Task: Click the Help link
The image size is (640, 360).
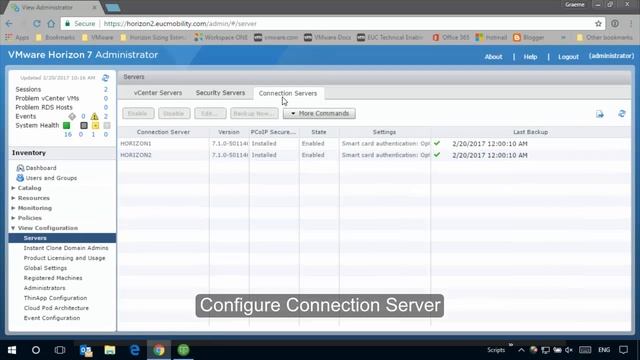Action: [530, 57]
